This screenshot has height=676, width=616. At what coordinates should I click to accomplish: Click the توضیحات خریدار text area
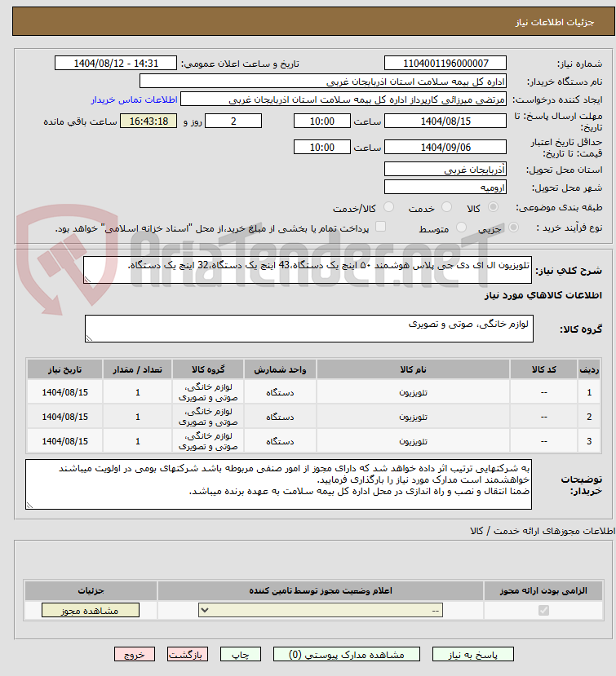[x=278, y=484]
